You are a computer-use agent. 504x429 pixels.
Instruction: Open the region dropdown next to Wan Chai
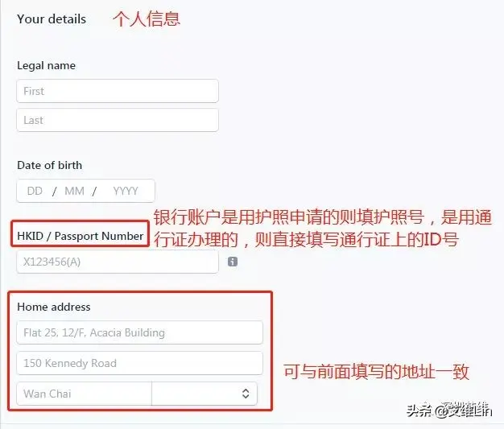pyautogui.click(x=204, y=394)
